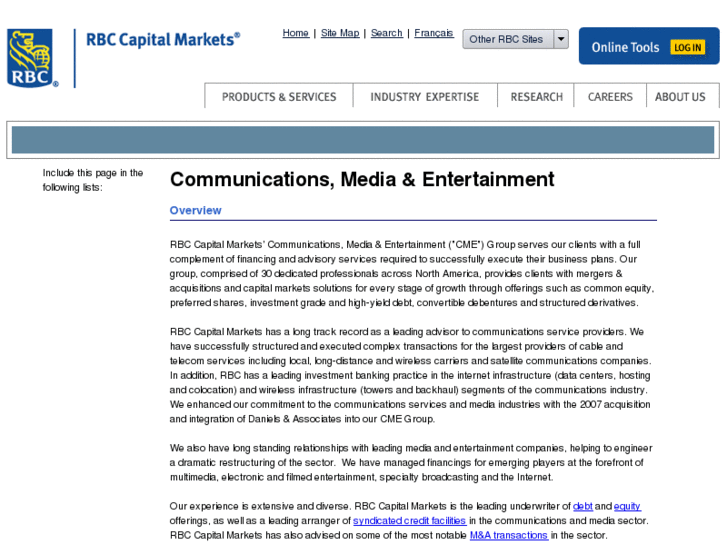Open the Research menu tab

tap(536, 96)
